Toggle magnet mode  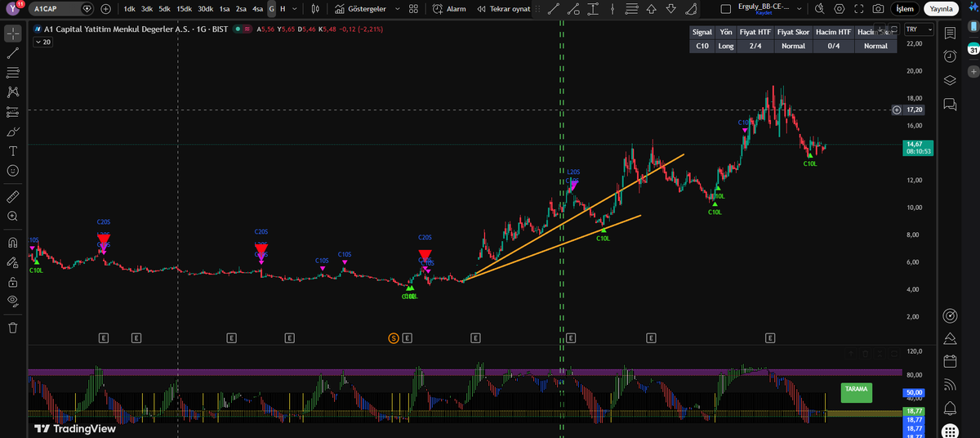12,243
